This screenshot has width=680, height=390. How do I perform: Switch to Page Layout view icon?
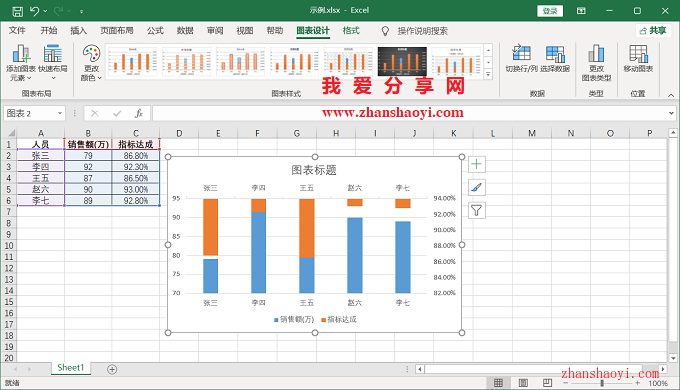click(523, 383)
